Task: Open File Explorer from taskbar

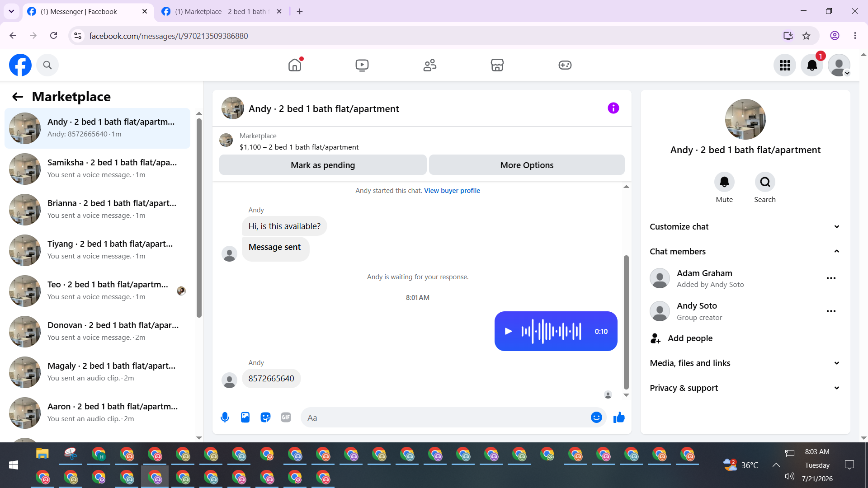Action: 42,454
